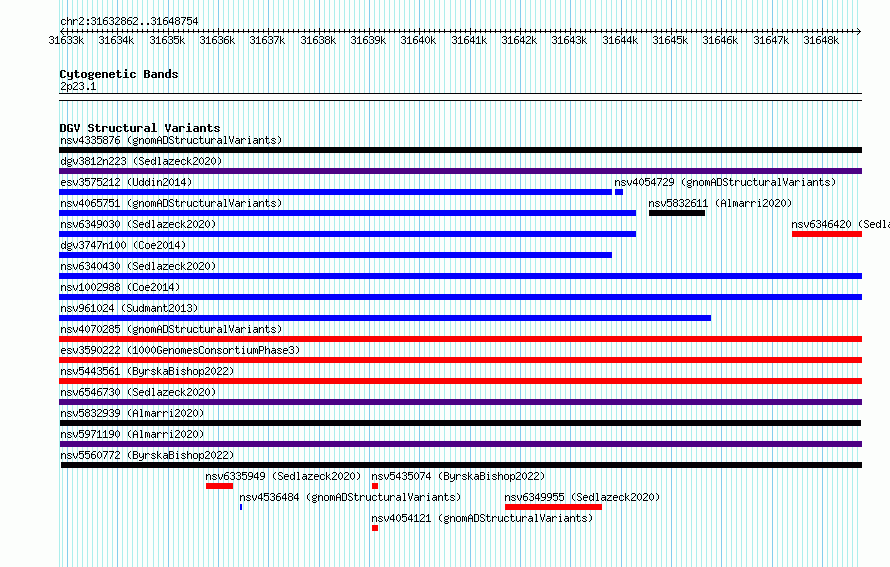This screenshot has height=567, width=890.
Task: Open the nsv6349030 (Sedlazeck2020) label
Action: (x=138, y=224)
